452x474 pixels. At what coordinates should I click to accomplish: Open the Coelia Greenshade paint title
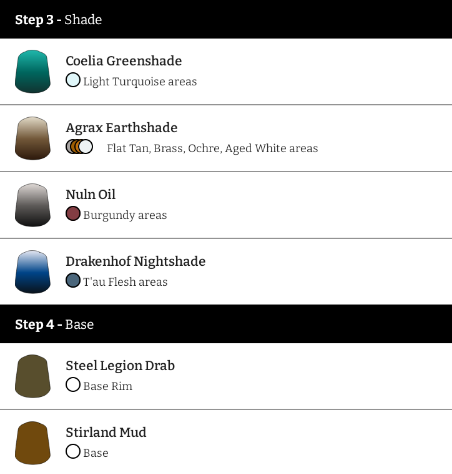point(124,61)
